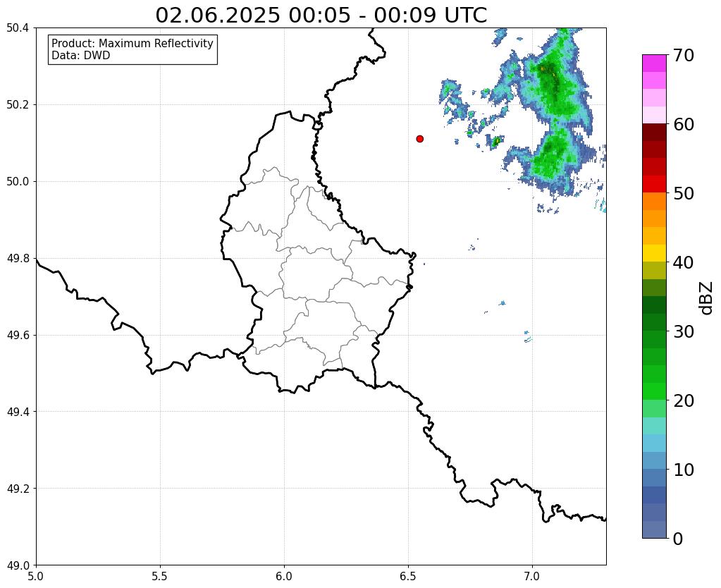Image resolution: width=721 pixels, height=588 pixels.
Task: Click the plot title timestamp text
Action: click(x=321, y=16)
